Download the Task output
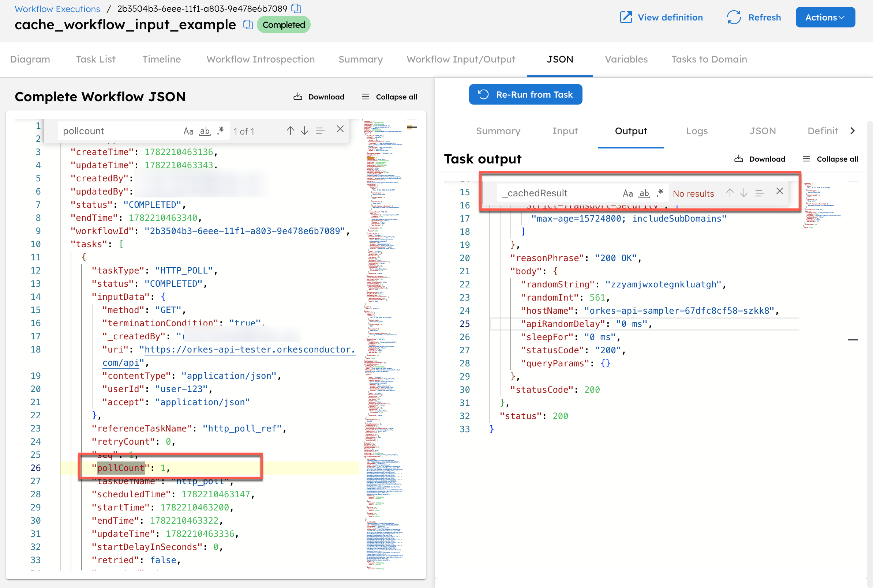 [760, 159]
